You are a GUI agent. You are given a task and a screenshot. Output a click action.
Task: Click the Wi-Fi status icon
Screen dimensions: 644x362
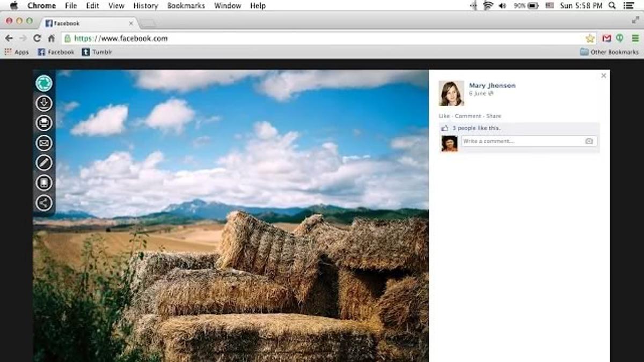click(x=488, y=5)
